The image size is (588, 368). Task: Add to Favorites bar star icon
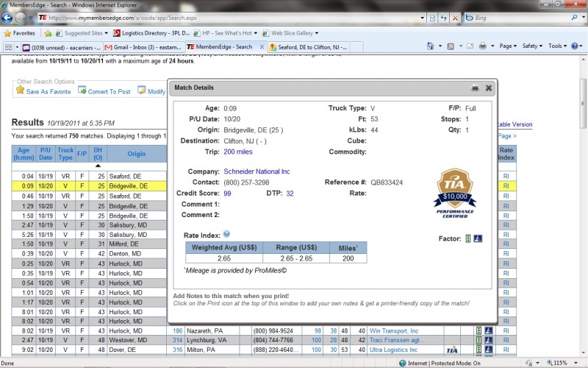[48, 33]
